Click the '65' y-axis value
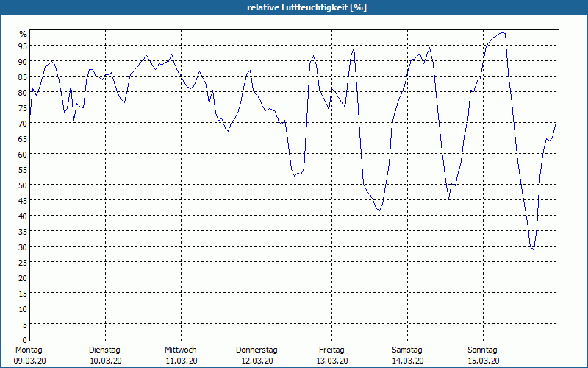Screen dimensions: 588x368 coord(23,138)
